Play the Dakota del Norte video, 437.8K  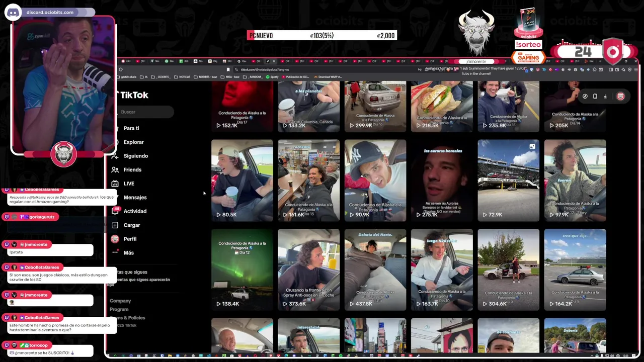375,269
